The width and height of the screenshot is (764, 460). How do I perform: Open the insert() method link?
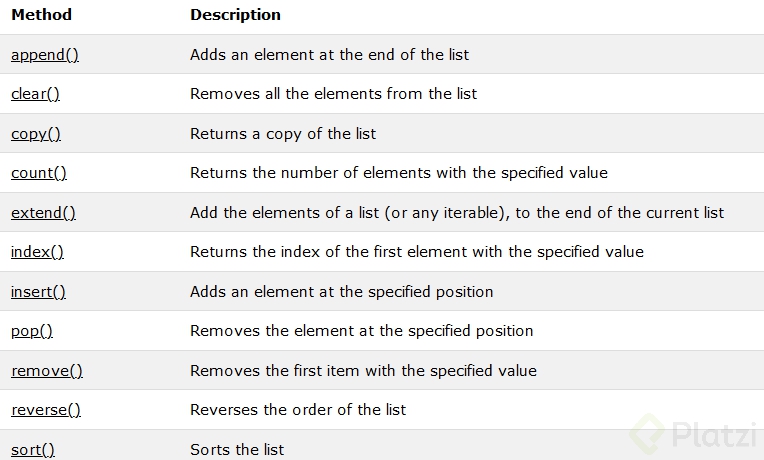38,292
